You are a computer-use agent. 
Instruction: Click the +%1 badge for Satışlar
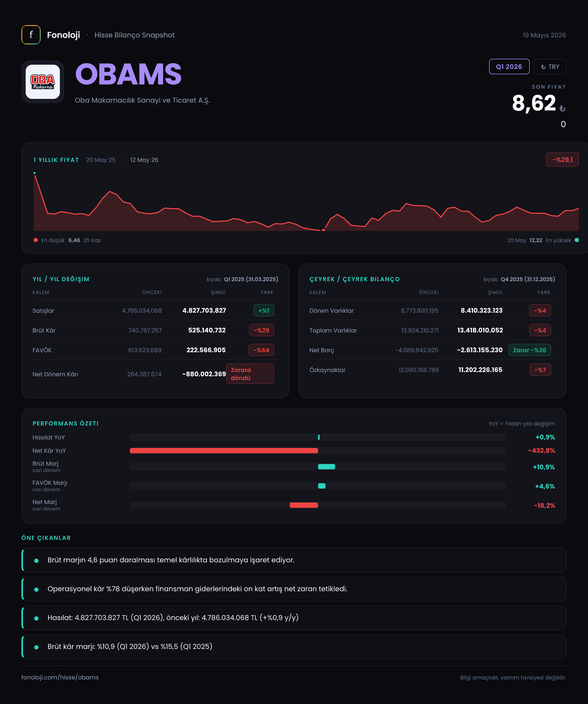point(264,310)
